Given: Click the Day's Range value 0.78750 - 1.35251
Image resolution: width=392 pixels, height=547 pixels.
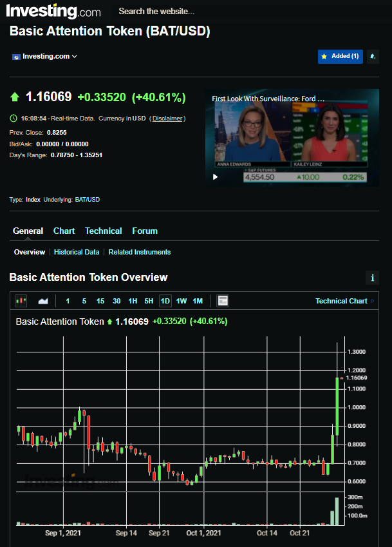Looking at the screenshot, I should [x=77, y=155].
